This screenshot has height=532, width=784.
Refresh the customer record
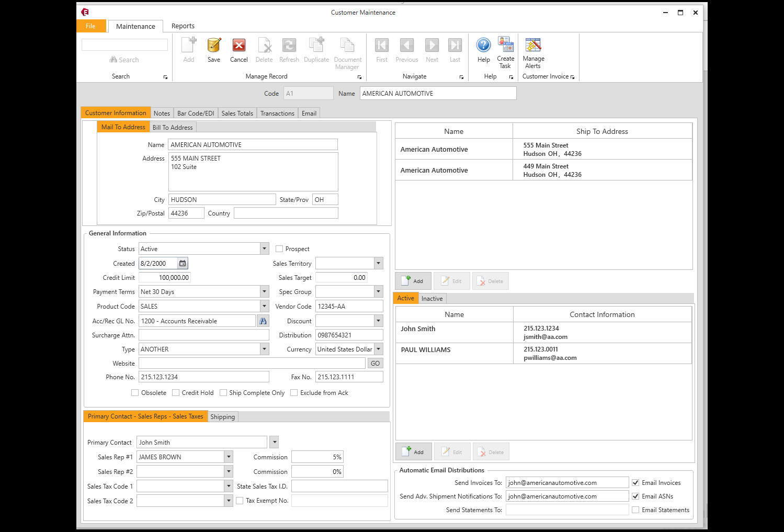pyautogui.click(x=289, y=50)
